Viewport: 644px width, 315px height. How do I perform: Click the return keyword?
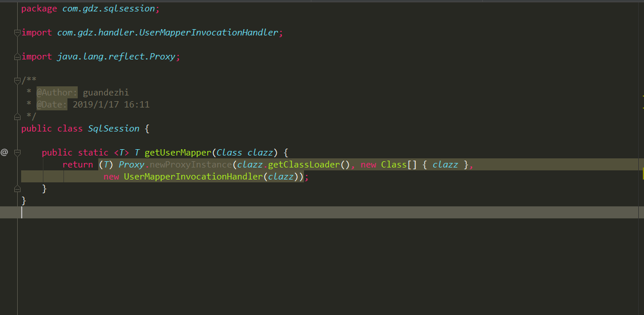click(78, 165)
